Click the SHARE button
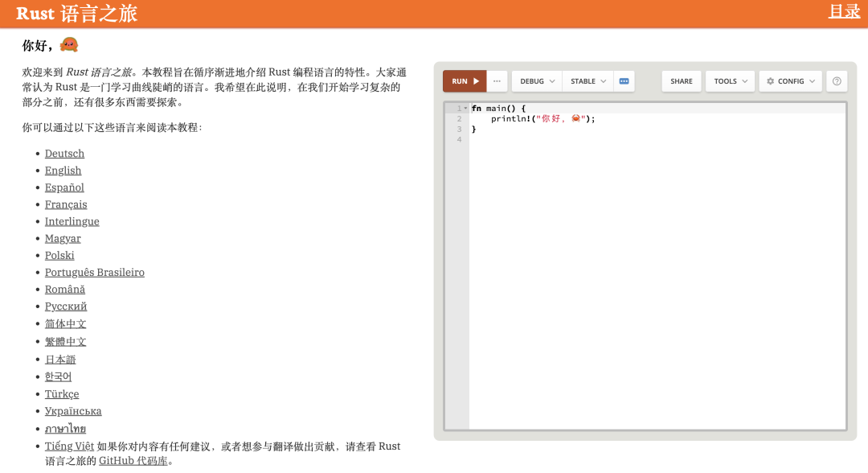This screenshot has height=473, width=868. click(x=682, y=81)
